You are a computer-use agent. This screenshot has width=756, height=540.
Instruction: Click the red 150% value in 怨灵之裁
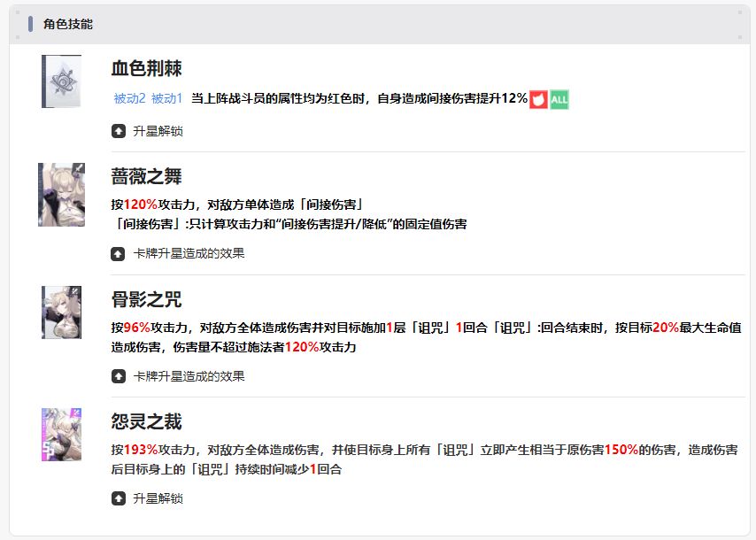point(621,450)
